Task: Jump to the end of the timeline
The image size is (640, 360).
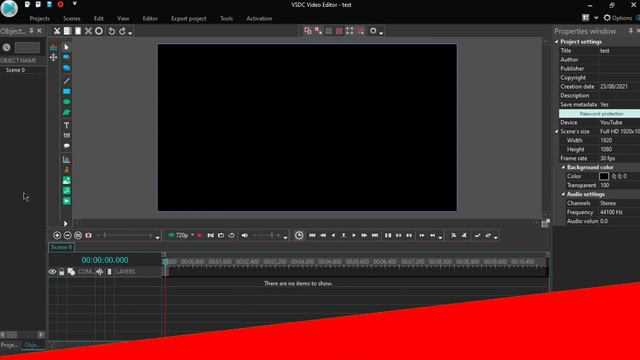Action: click(375, 236)
